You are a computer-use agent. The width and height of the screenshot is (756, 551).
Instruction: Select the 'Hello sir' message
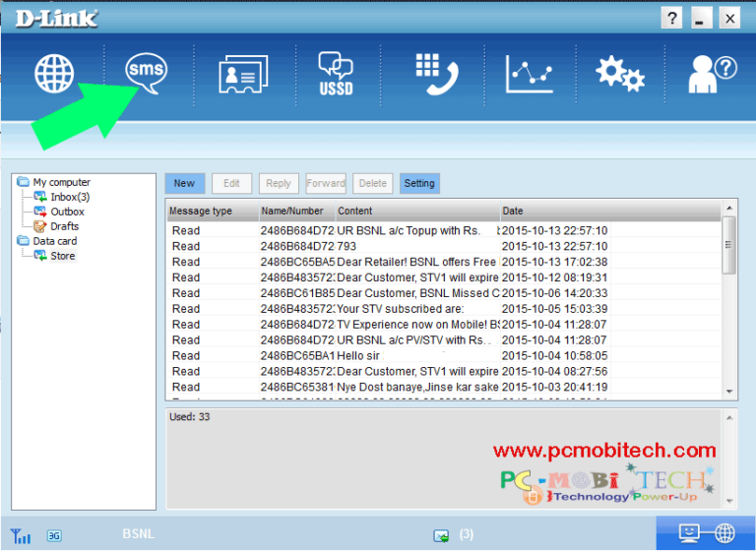(x=444, y=356)
